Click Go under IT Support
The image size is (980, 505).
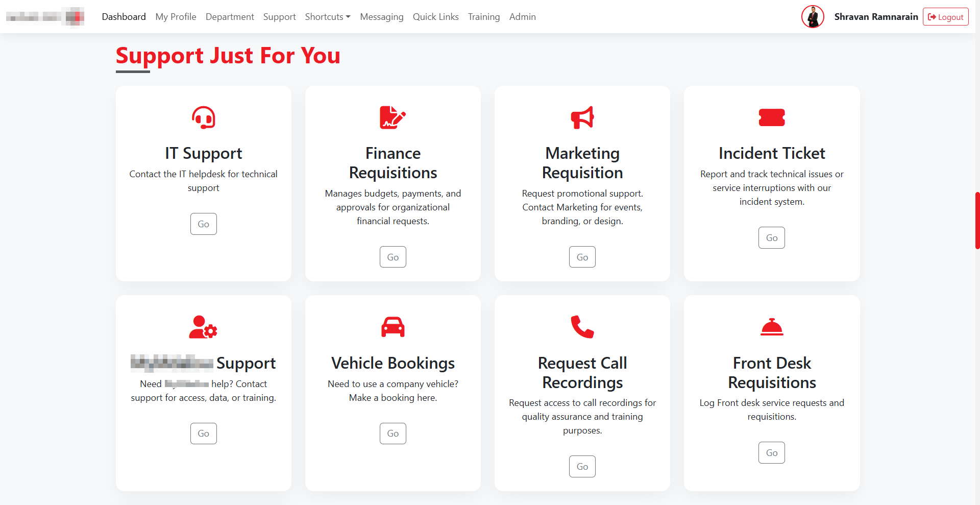[204, 224]
